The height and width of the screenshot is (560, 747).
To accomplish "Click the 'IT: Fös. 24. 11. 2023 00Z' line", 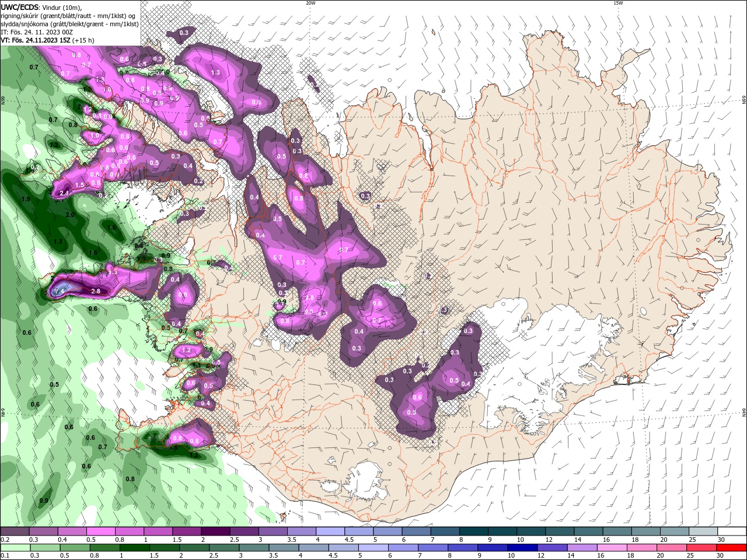I will pos(37,32).
